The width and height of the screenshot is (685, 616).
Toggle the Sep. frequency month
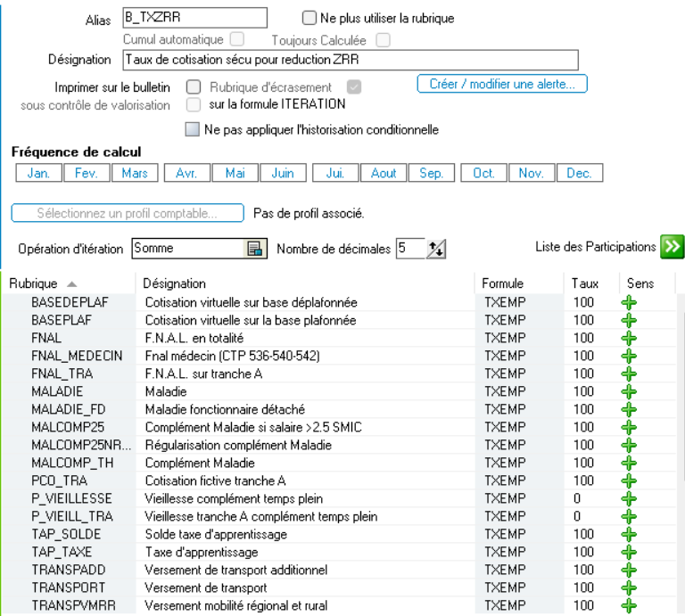(431, 174)
